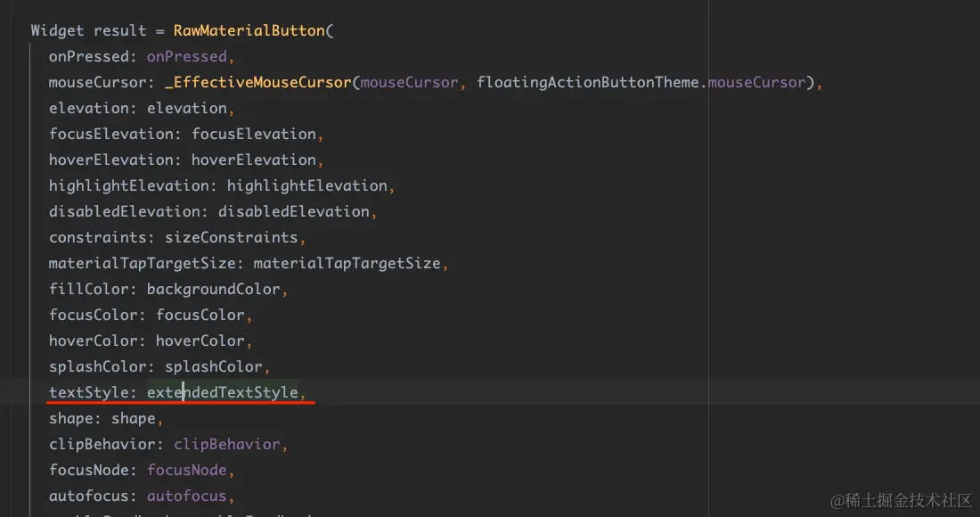Click 'focusColor: focusColor' line

(x=151, y=315)
